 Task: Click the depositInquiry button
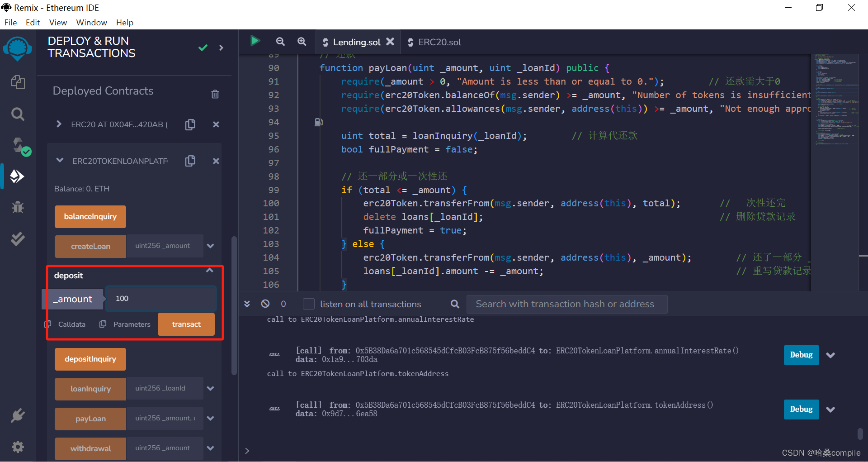click(90, 359)
